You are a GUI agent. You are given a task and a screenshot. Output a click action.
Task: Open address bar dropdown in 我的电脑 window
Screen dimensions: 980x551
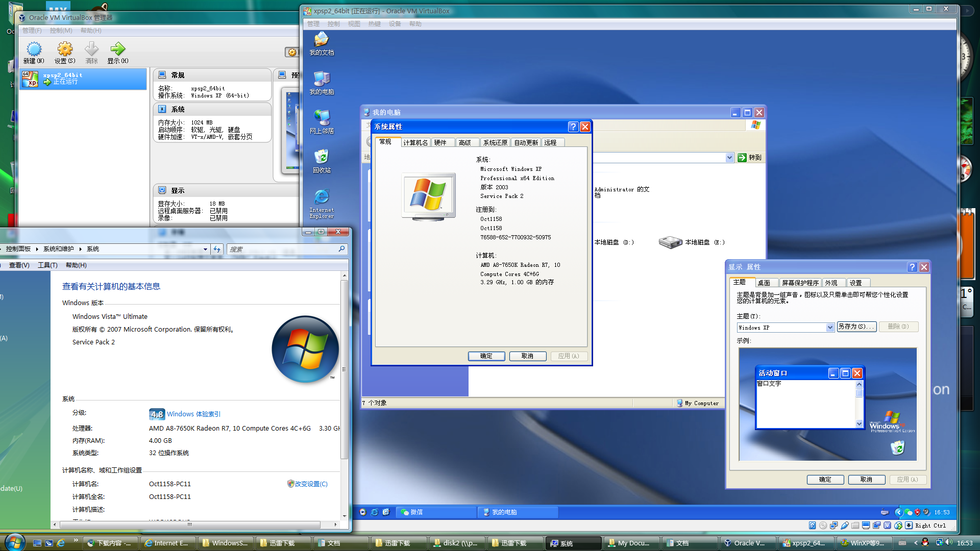729,158
